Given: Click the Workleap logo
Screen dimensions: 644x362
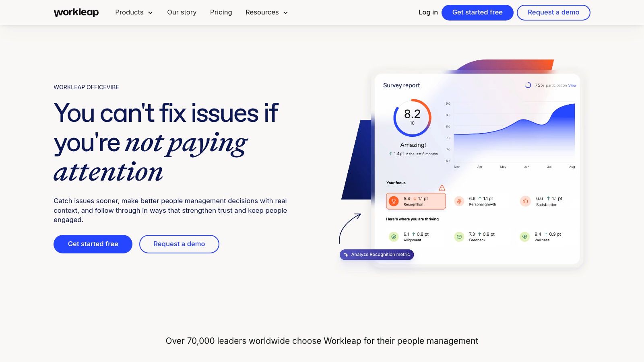Looking at the screenshot, I should [76, 12].
